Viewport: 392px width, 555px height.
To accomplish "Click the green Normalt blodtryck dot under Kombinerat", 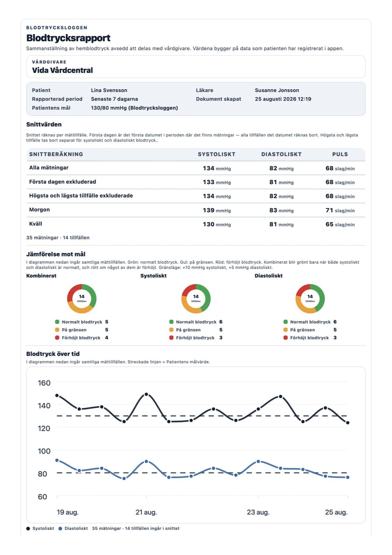I will tap(57, 322).
